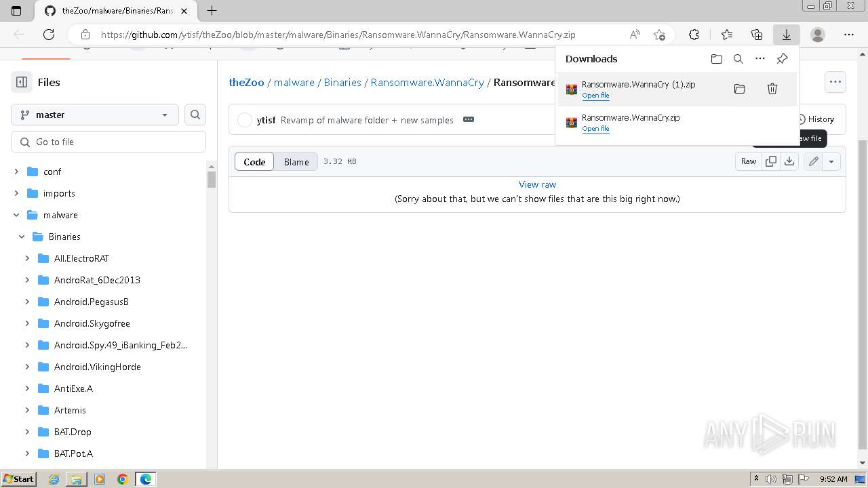The width and height of the screenshot is (868, 488).
Task: Go to Binaries breadcrumb link
Action: pyautogui.click(x=342, y=82)
